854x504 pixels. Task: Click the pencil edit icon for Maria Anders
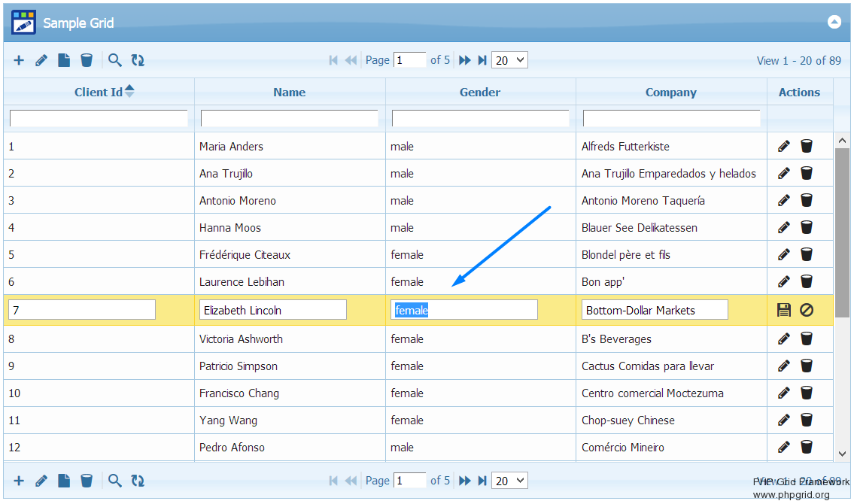784,146
